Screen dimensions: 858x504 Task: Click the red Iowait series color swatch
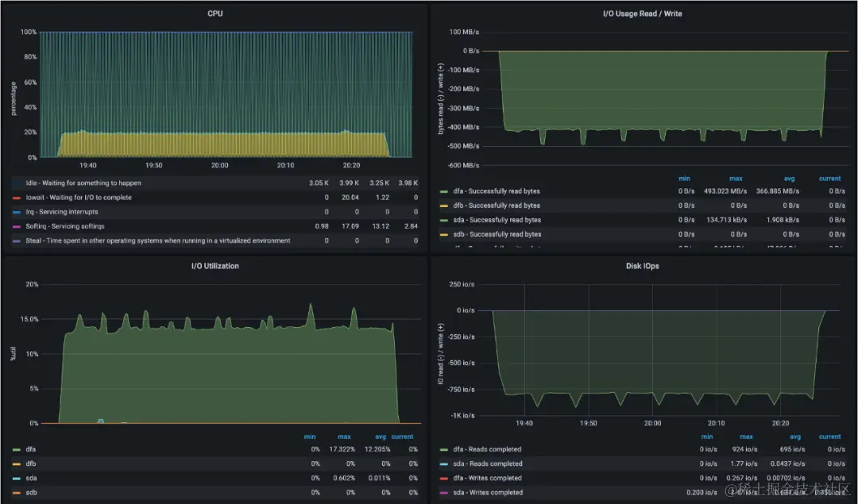coord(17,198)
